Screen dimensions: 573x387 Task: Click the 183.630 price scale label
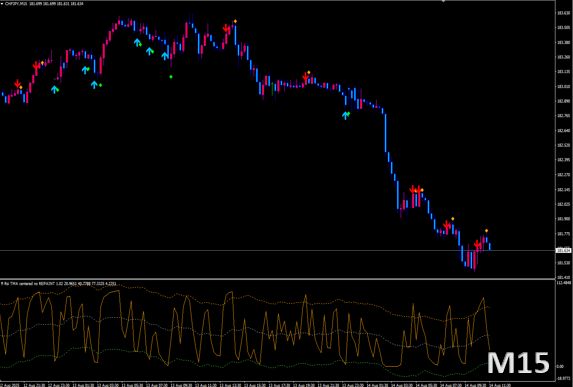(563, 13)
